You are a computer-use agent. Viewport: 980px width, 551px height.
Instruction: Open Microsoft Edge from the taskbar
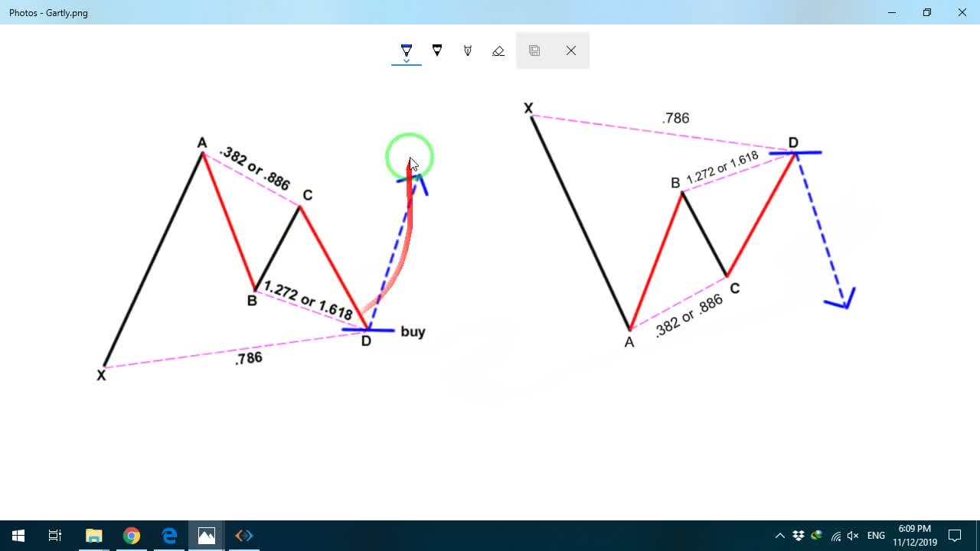pos(169,536)
